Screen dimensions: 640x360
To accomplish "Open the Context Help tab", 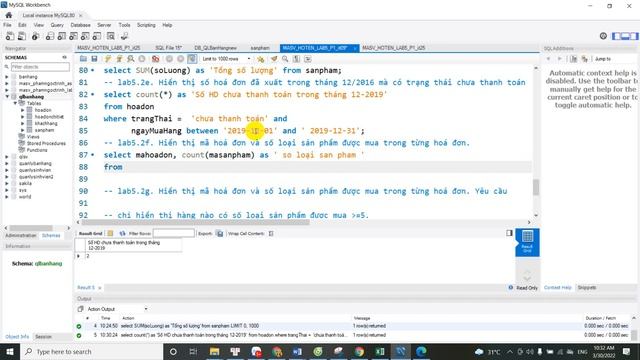I will [x=558, y=287].
